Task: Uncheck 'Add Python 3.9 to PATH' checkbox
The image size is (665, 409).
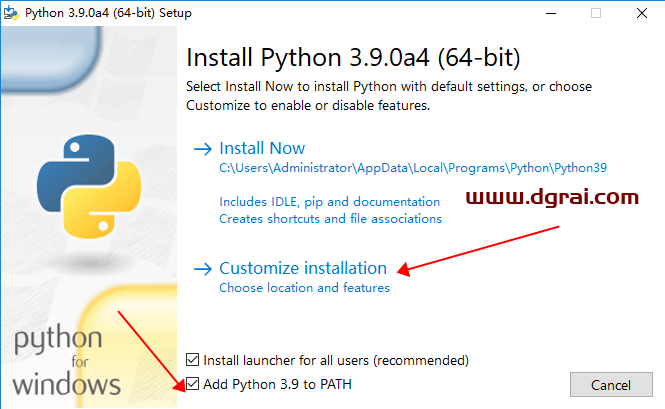Action: point(193,384)
